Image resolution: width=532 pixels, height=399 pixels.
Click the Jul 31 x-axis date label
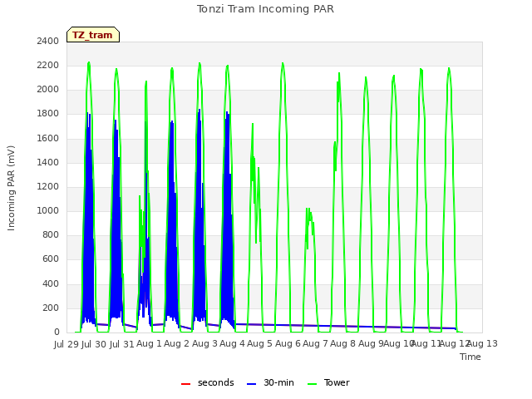(x=122, y=344)
